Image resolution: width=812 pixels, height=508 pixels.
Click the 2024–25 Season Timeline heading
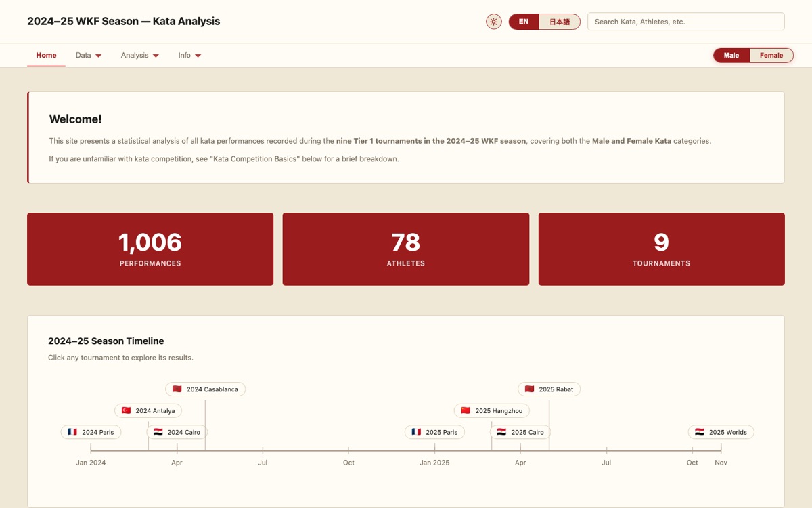[x=106, y=341]
